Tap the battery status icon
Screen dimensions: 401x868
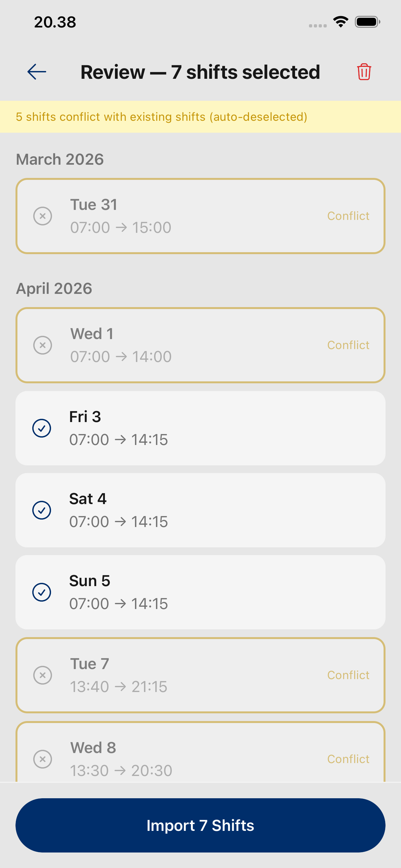click(367, 22)
